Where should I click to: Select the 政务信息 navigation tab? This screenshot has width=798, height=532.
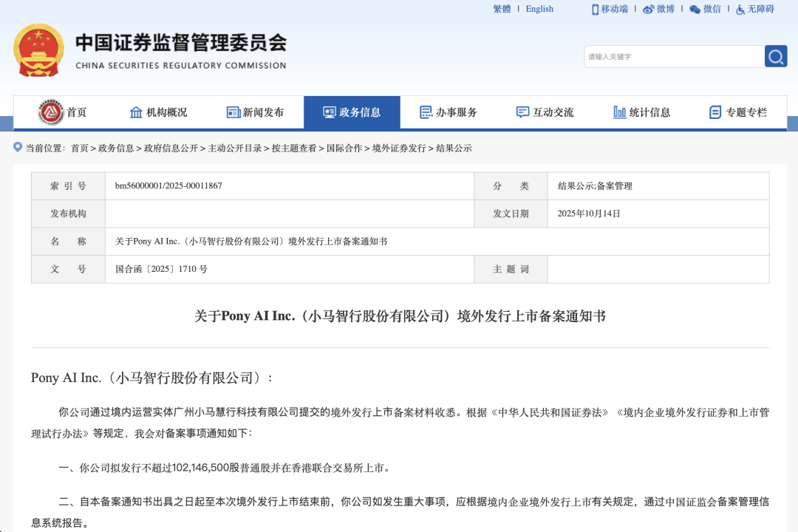point(352,112)
